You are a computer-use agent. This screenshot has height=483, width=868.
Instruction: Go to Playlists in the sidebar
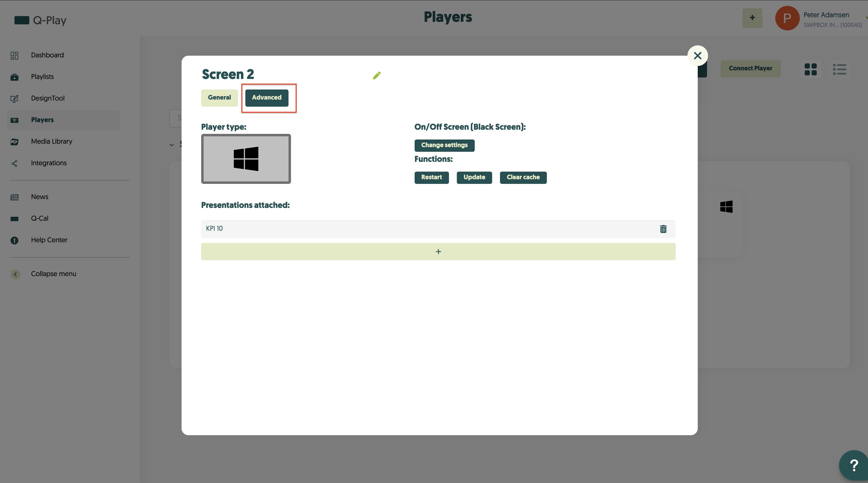coord(42,77)
